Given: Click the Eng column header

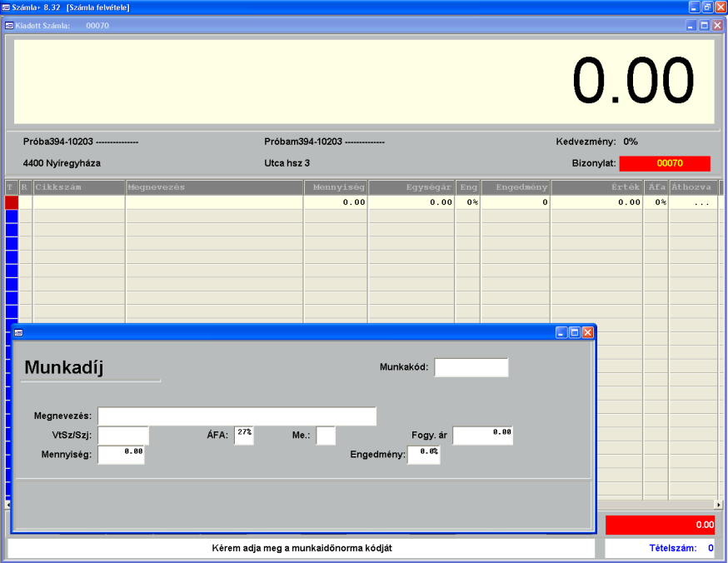Looking at the screenshot, I should coord(468,187).
